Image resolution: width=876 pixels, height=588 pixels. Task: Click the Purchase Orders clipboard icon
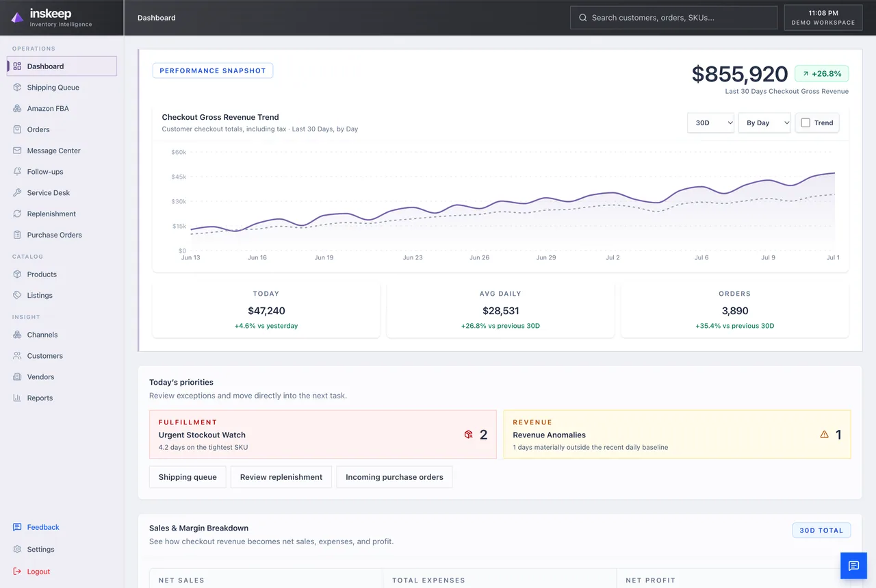click(17, 235)
